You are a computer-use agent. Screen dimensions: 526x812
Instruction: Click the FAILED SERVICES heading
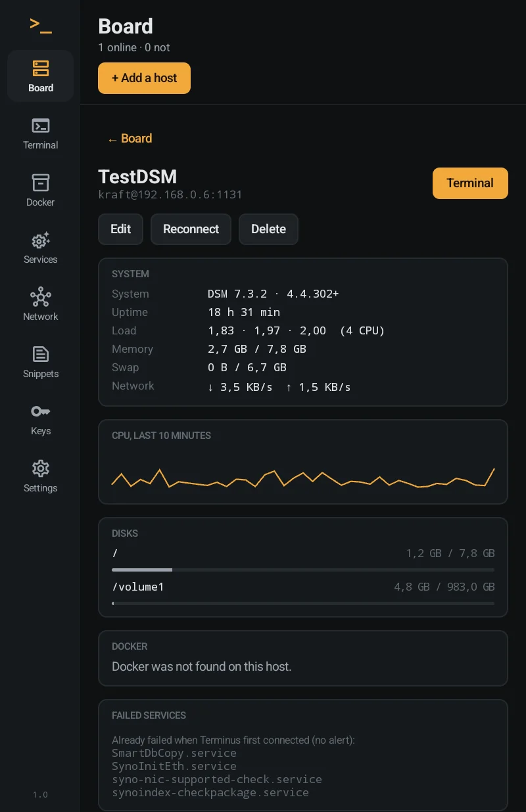point(149,715)
